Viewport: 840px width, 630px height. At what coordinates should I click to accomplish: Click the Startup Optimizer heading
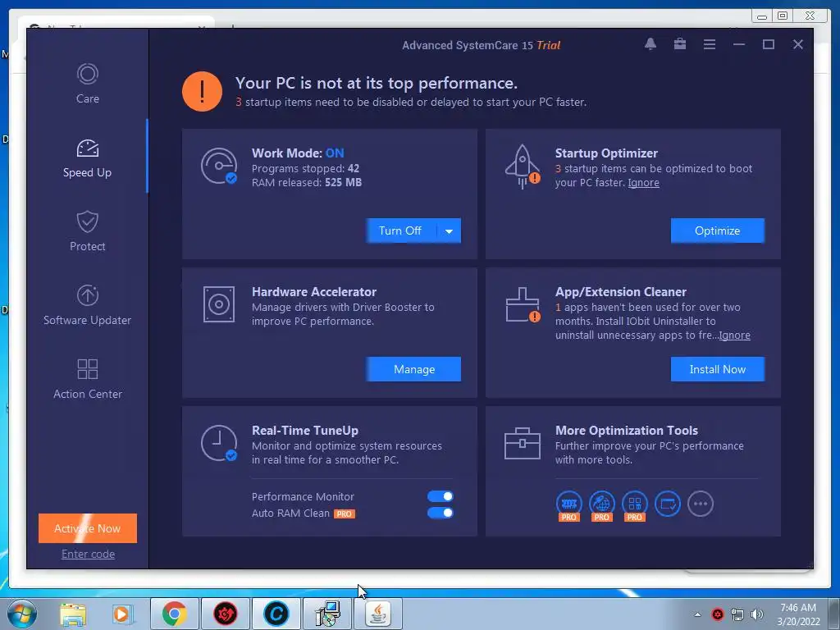[606, 153]
